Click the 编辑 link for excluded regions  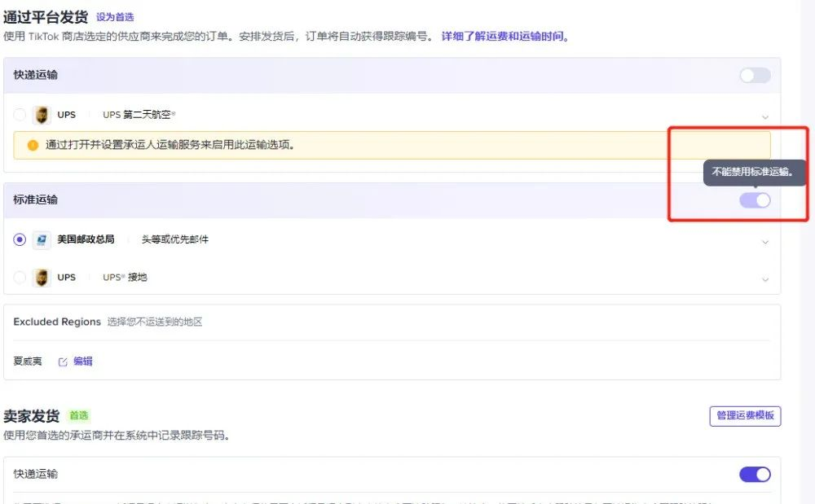pos(83,362)
